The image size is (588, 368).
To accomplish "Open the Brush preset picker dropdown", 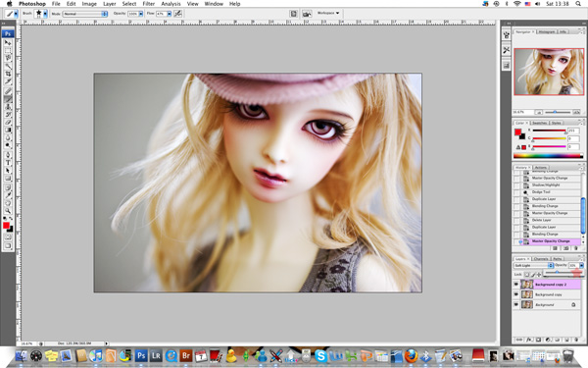I will tap(45, 14).
